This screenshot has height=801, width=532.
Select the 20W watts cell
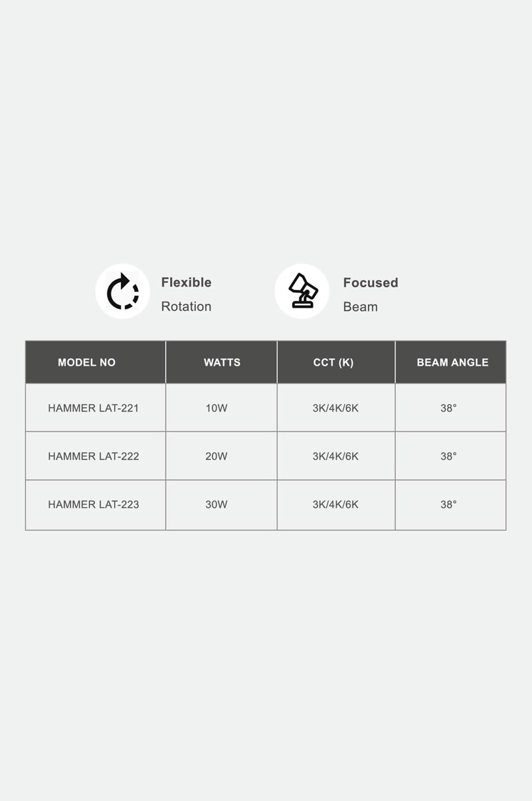tap(217, 457)
